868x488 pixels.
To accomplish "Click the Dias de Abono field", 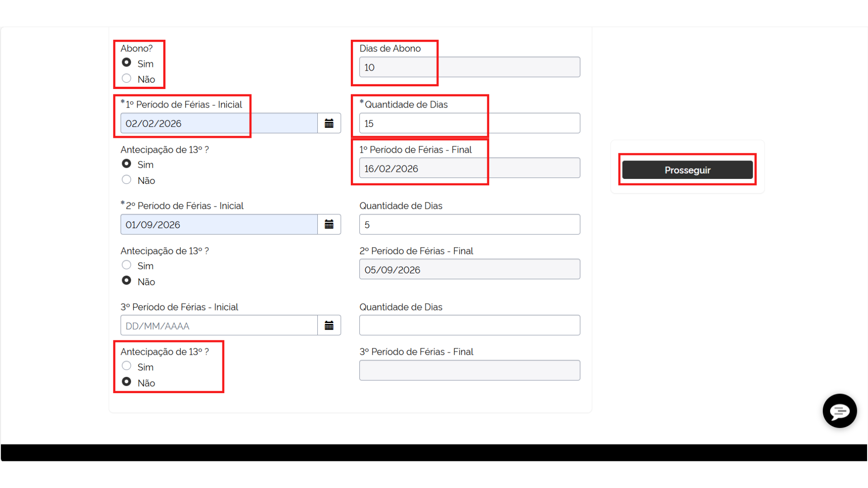I will pyautogui.click(x=469, y=67).
